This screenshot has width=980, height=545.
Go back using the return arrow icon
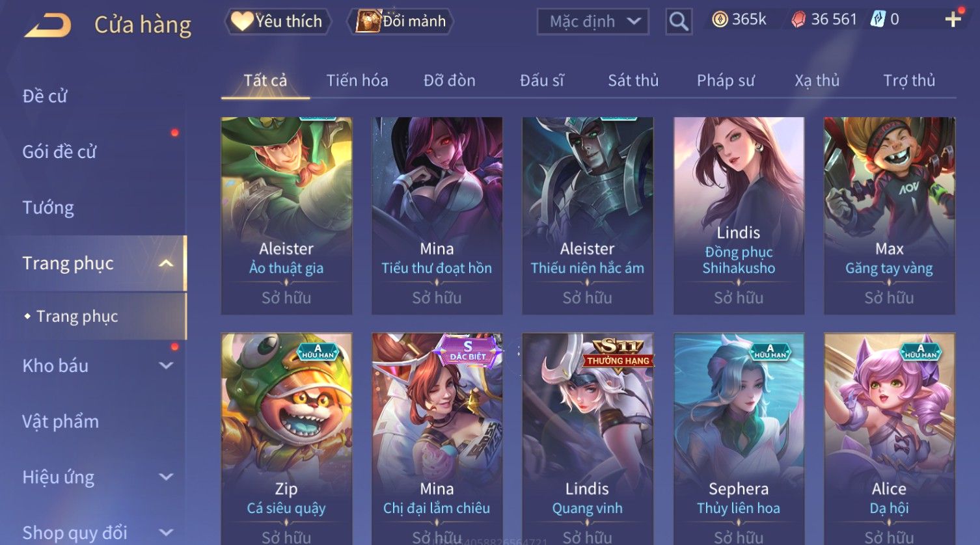[x=48, y=25]
